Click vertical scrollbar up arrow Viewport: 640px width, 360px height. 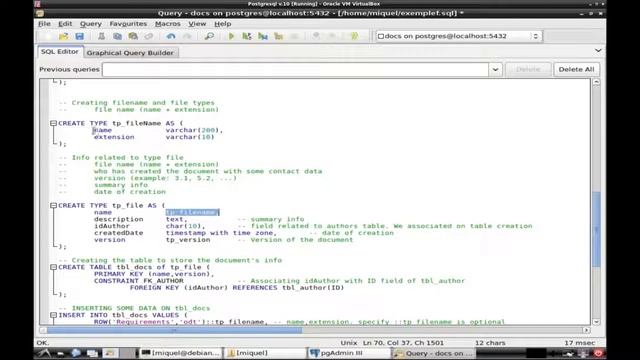coord(596,82)
